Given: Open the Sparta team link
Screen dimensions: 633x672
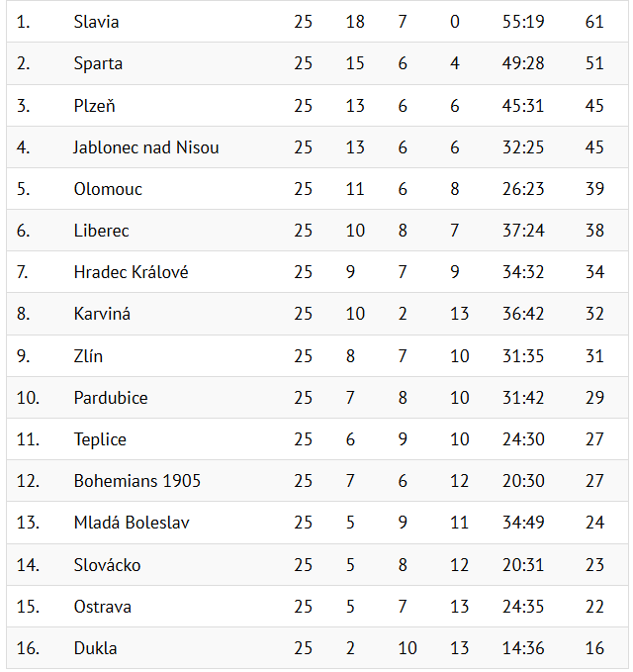Looking at the screenshot, I should point(98,63).
